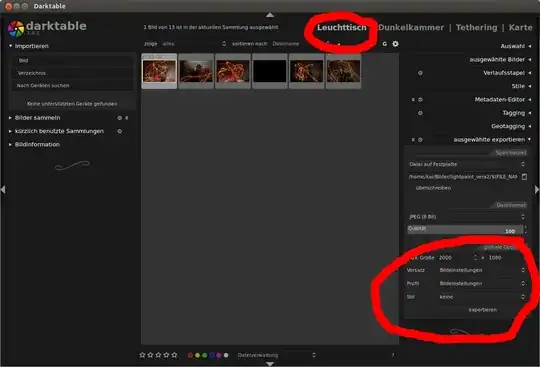This screenshot has height=367, width=540.
Task: Open the JPEG (8 Bit) format dropdown
Action: 466,217
